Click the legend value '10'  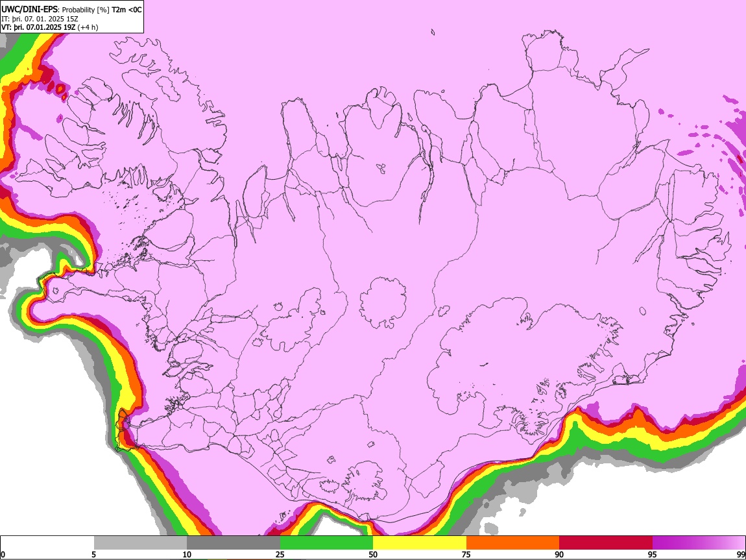pos(187,555)
